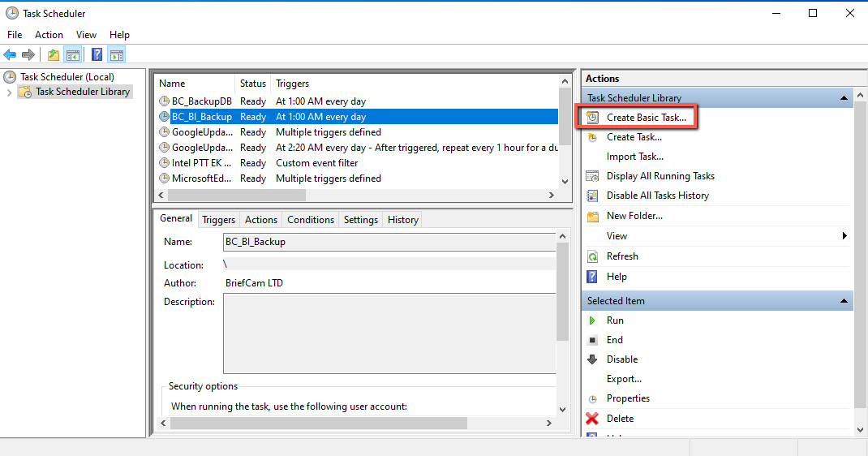The height and width of the screenshot is (456, 868).
Task: Click the Task Scheduler title bar app icon
Action: pyautogui.click(x=11, y=13)
